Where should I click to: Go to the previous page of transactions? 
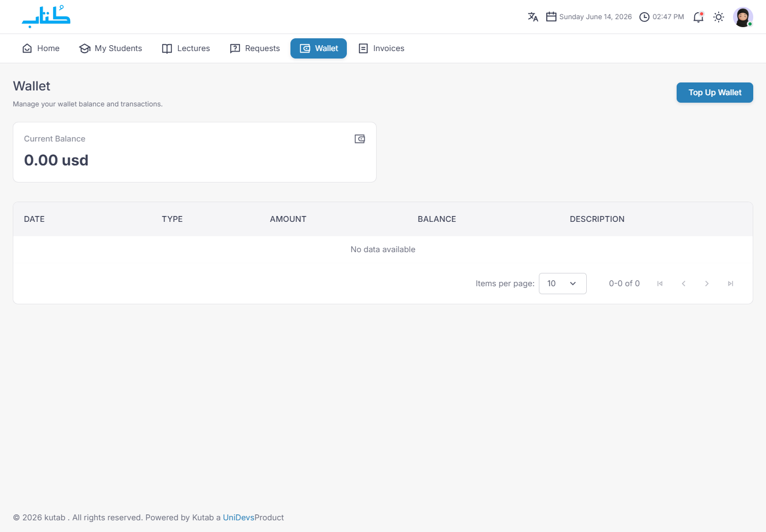pos(684,284)
